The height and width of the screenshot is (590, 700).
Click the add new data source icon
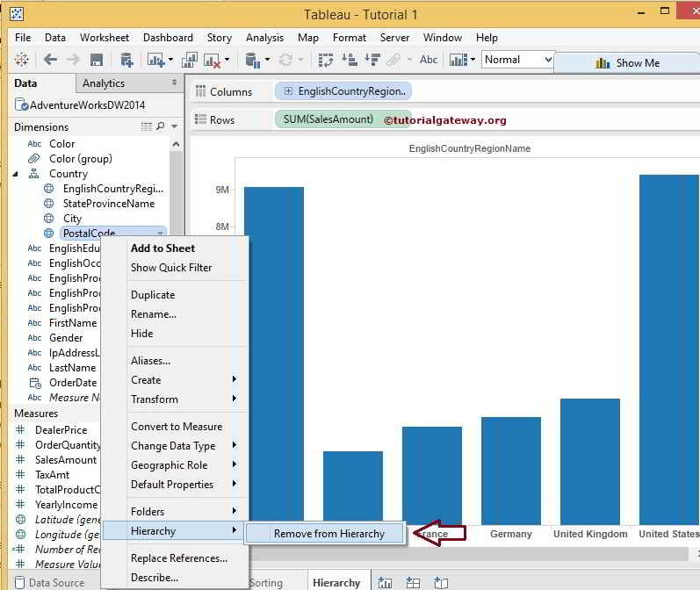(x=127, y=60)
